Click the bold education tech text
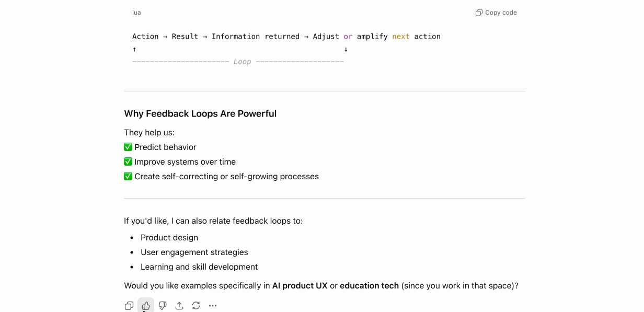This screenshot has height=312, width=644. (x=369, y=286)
